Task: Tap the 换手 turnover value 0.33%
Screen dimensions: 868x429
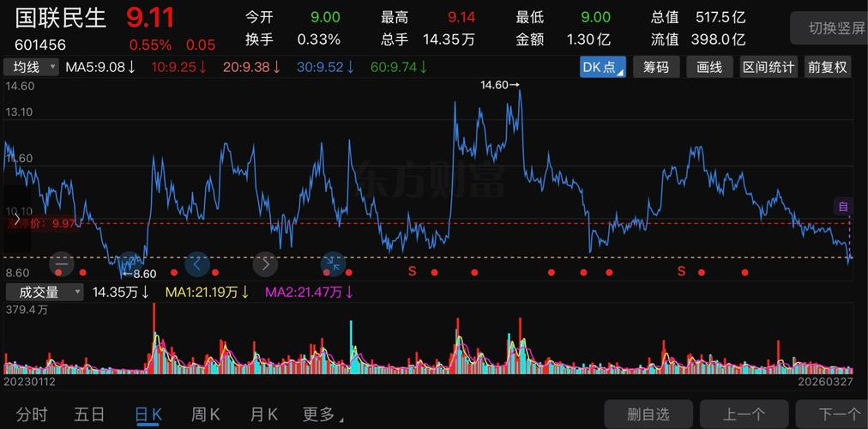Action: [319, 39]
